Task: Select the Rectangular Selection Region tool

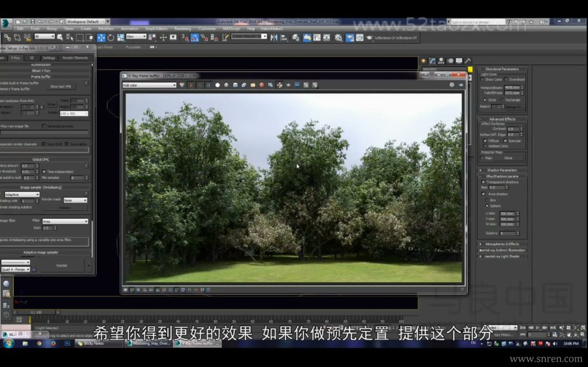Action: click(80, 37)
